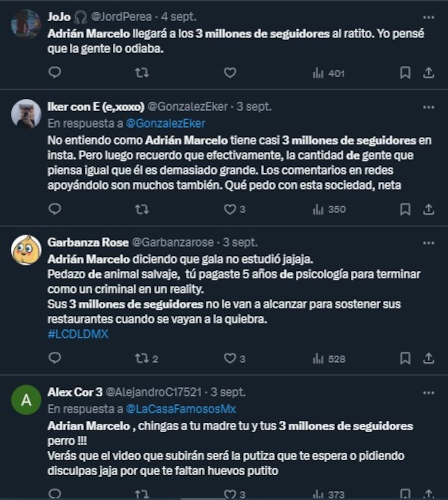Retweet JoJo's tweet about Adrián Marcelo
448x500 pixels.
coord(142,72)
